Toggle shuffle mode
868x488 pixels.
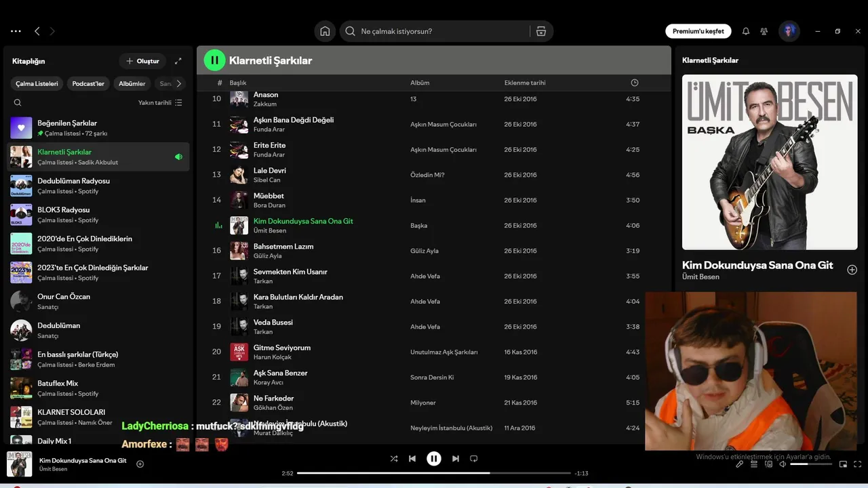394,459
